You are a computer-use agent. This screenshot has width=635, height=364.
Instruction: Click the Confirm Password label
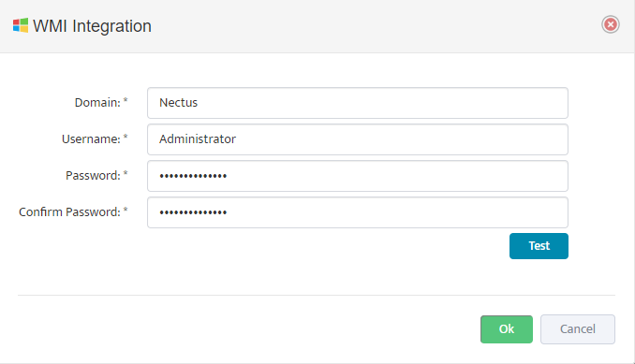pyautogui.click(x=69, y=211)
